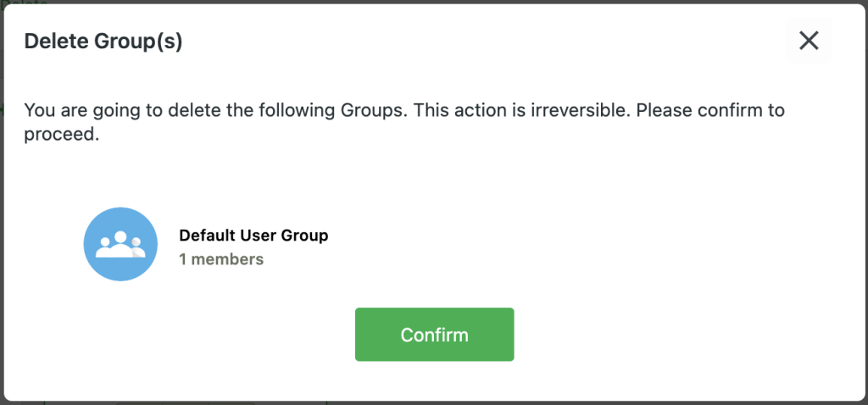Viewport: 868px width, 405px height.
Task: Click the "Please confirm to" text
Action: tap(710, 111)
